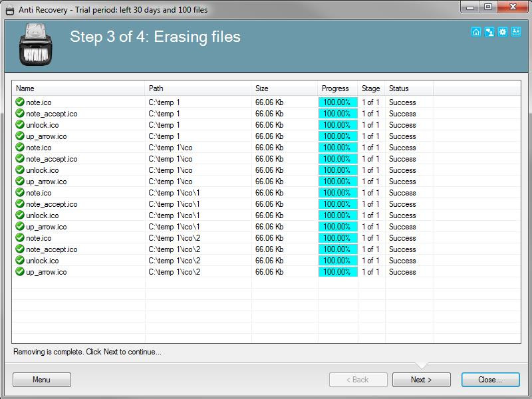Click green check icon for note.ico in C:\temp 1
The width and height of the screenshot is (532, 399).
tap(20, 102)
